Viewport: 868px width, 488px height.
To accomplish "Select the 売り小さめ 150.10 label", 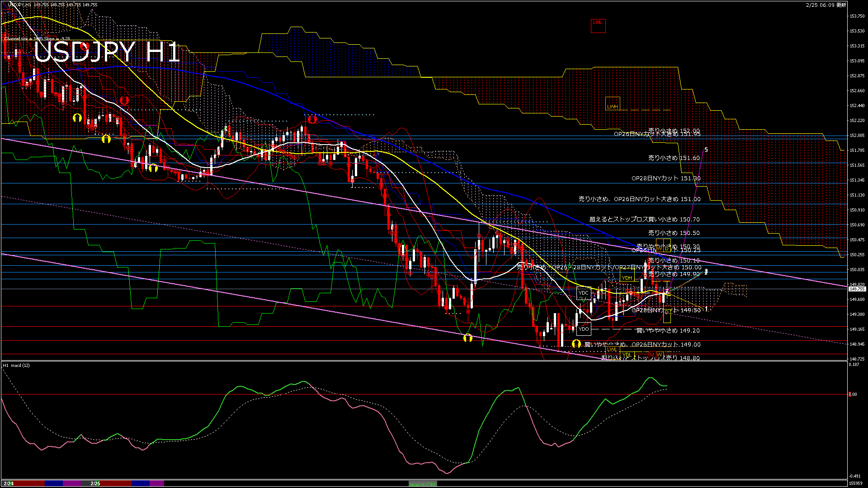I will (x=674, y=260).
